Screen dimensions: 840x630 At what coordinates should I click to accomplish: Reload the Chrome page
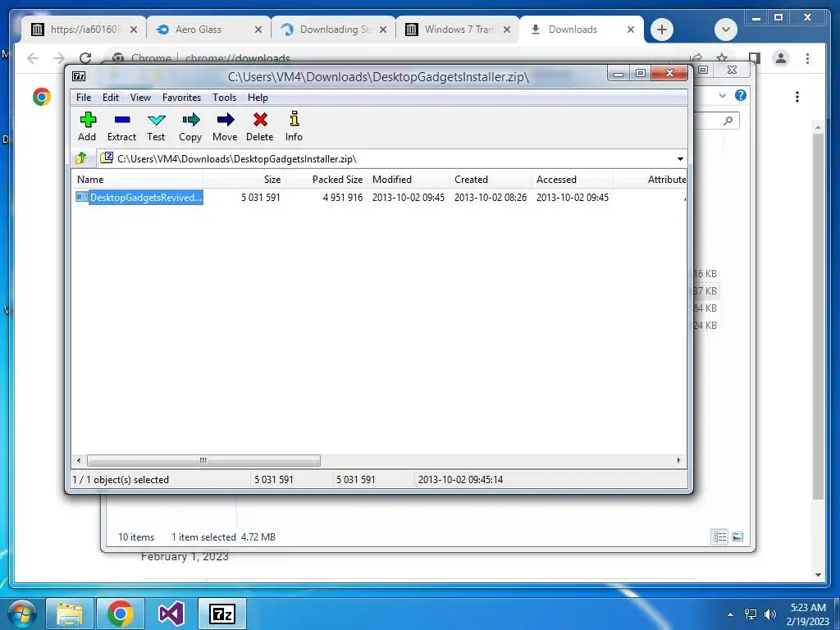(85, 58)
